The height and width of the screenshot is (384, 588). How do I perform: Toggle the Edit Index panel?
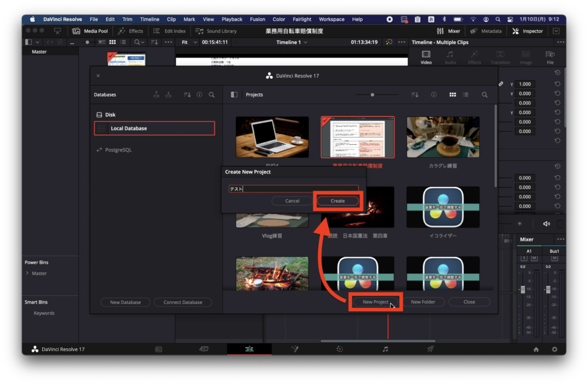point(169,31)
